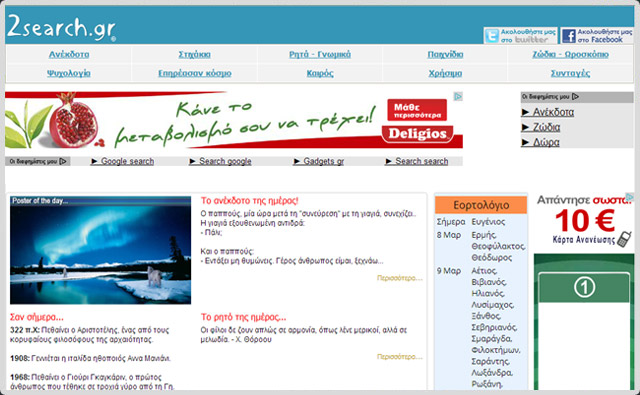Click the Deligios brand logo

click(x=418, y=134)
